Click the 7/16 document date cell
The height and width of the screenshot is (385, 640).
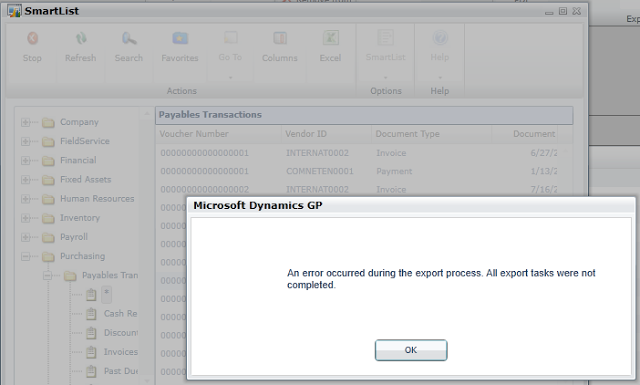click(x=544, y=189)
